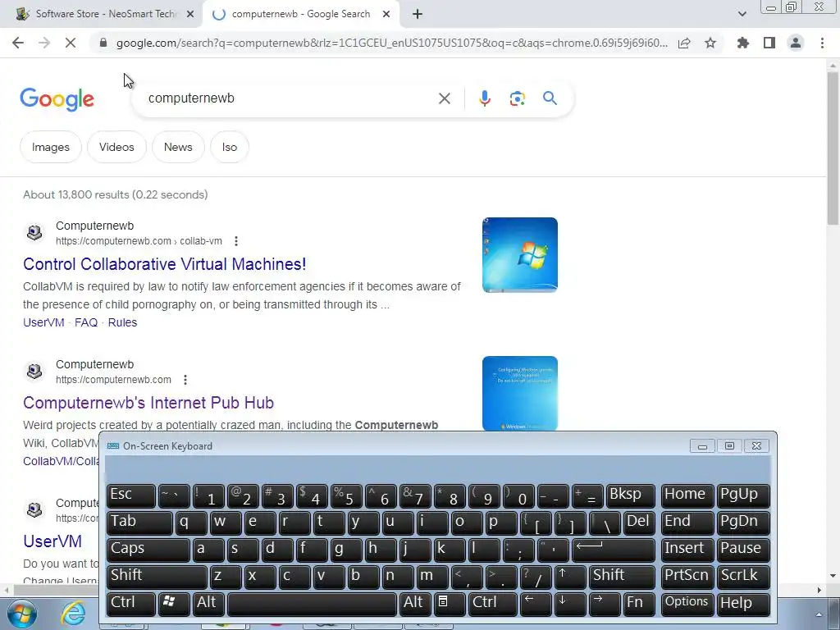The width and height of the screenshot is (840, 630).
Task: Open Control Collaborative Virtual Machines! link
Action: (164, 264)
